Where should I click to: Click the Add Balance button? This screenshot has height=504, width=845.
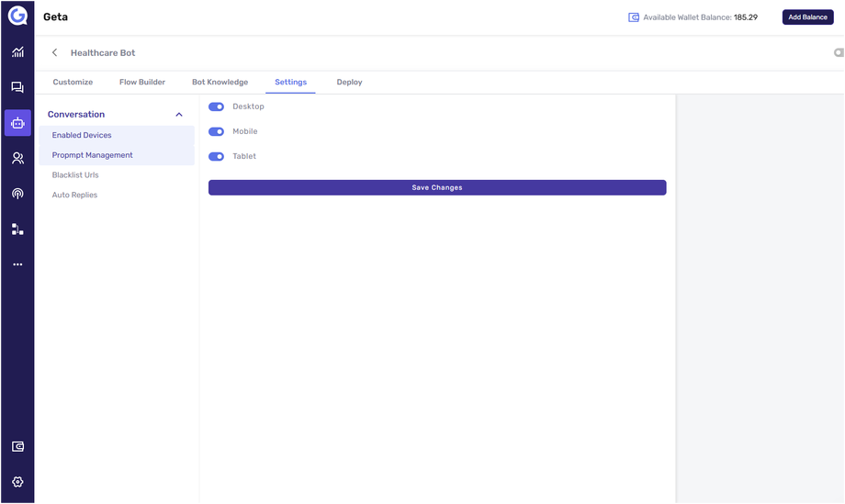pos(807,17)
